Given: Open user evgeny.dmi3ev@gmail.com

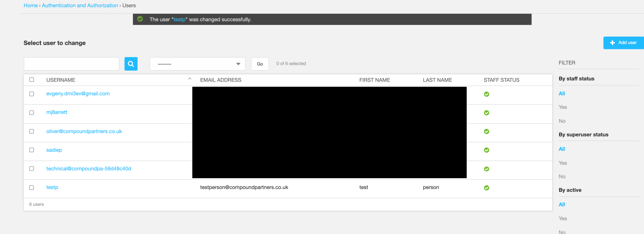Looking at the screenshot, I should tap(78, 94).
